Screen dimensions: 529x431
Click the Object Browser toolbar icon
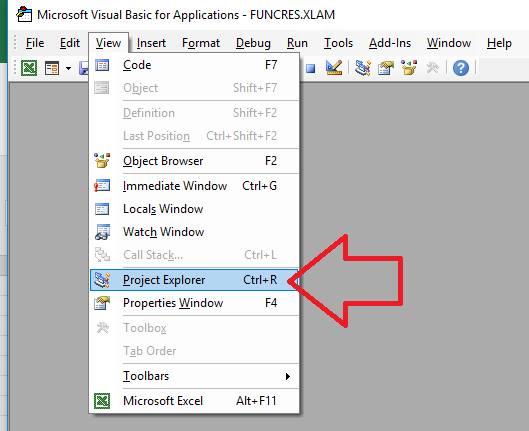click(409, 68)
